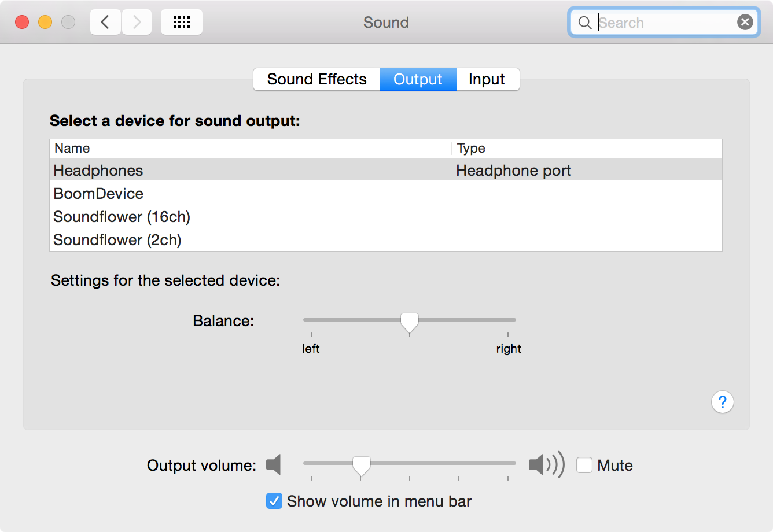Image resolution: width=773 pixels, height=532 pixels.
Task: Open help with the question mark icon
Action: [722, 402]
